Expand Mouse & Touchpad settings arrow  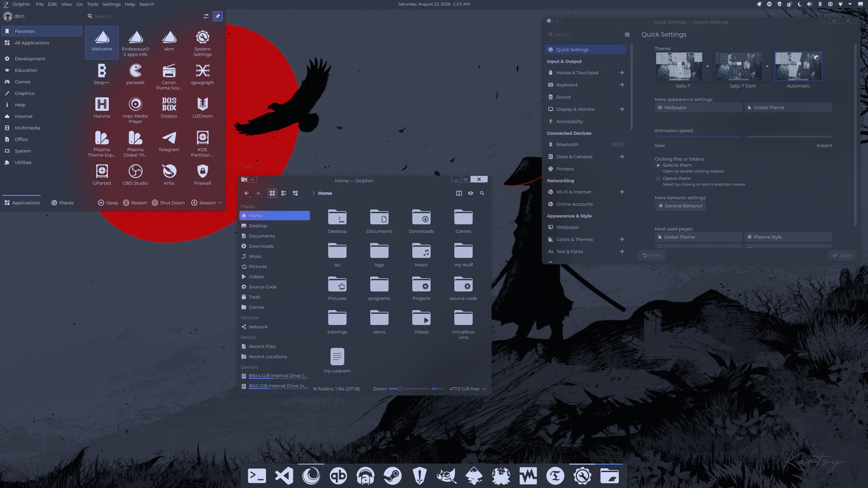point(622,73)
